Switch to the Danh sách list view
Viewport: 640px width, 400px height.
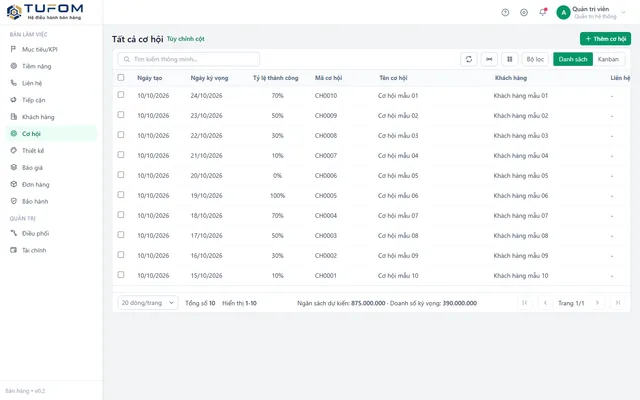(x=573, y=59)
